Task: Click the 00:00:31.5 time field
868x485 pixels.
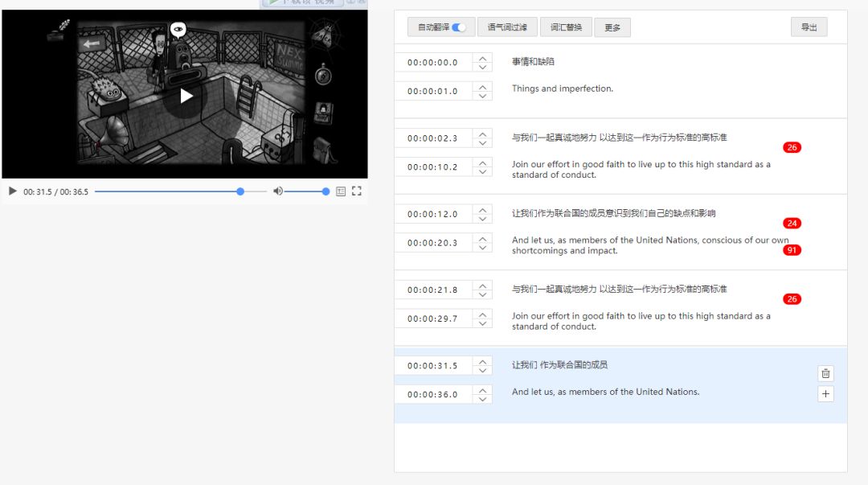Action: click(x=433, y=366)
